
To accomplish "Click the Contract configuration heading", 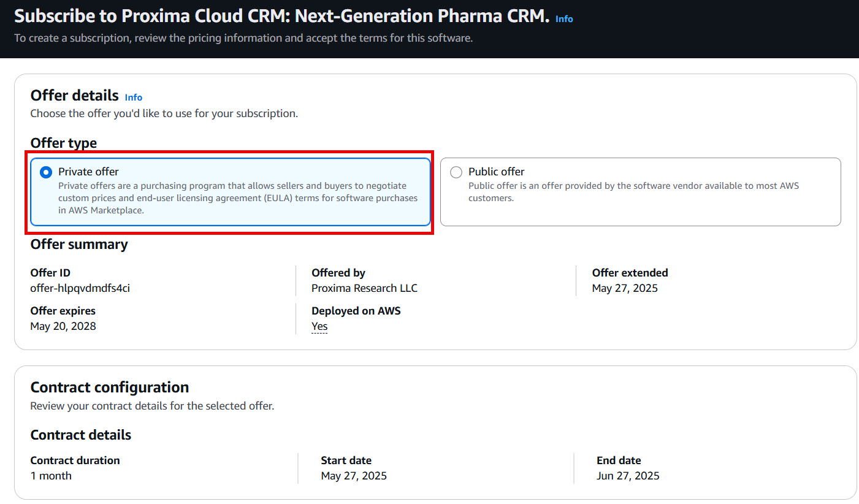I will tap(109, 387).
